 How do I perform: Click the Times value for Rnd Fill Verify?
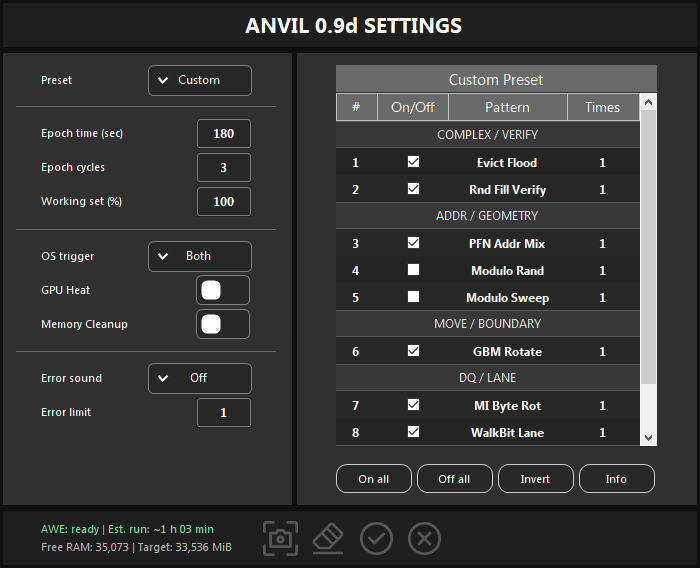tap(602, 190)
